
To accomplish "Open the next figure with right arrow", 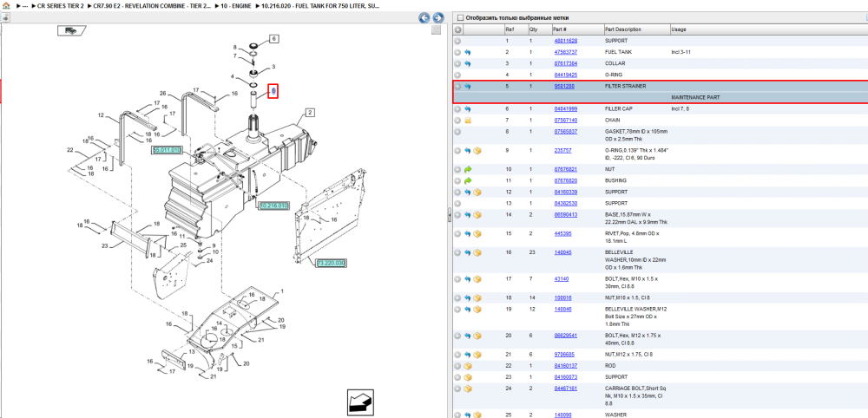I will click(437, 17).
